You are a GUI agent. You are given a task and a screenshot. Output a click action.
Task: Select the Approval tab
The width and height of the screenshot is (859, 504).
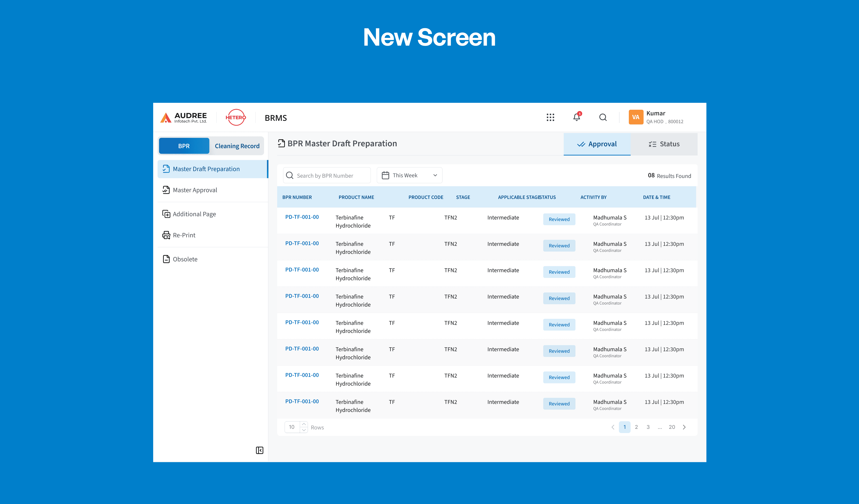tap(597, 144)
